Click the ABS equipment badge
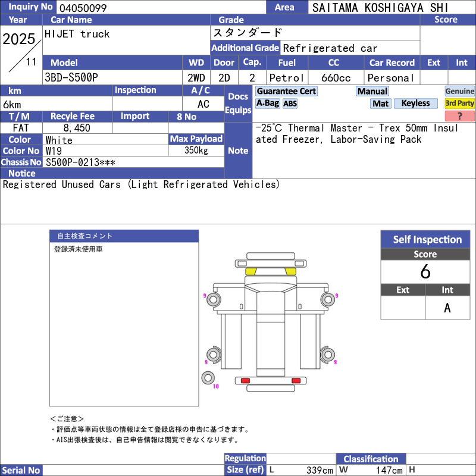Screen dimensions: 476x476 coord(290,104)
